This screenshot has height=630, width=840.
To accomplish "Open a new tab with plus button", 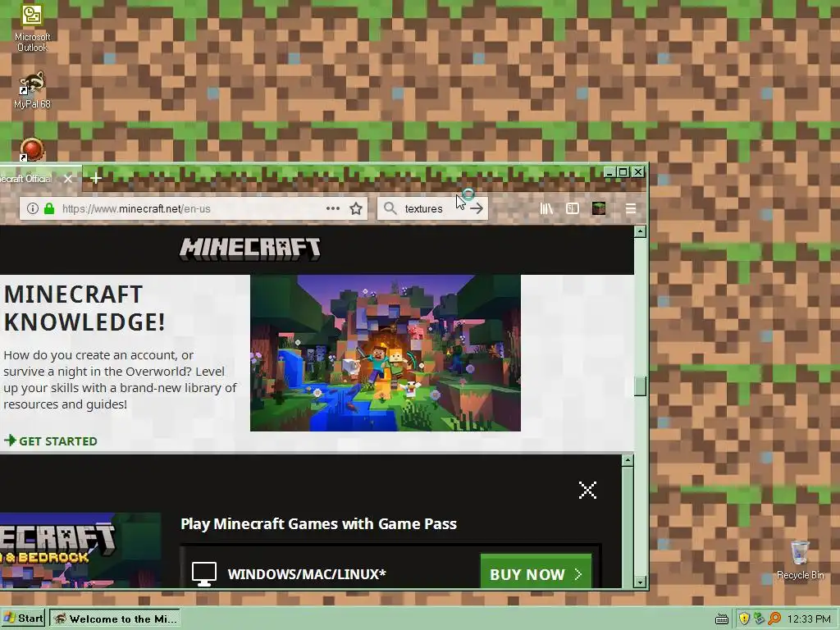I will (96, 178).
